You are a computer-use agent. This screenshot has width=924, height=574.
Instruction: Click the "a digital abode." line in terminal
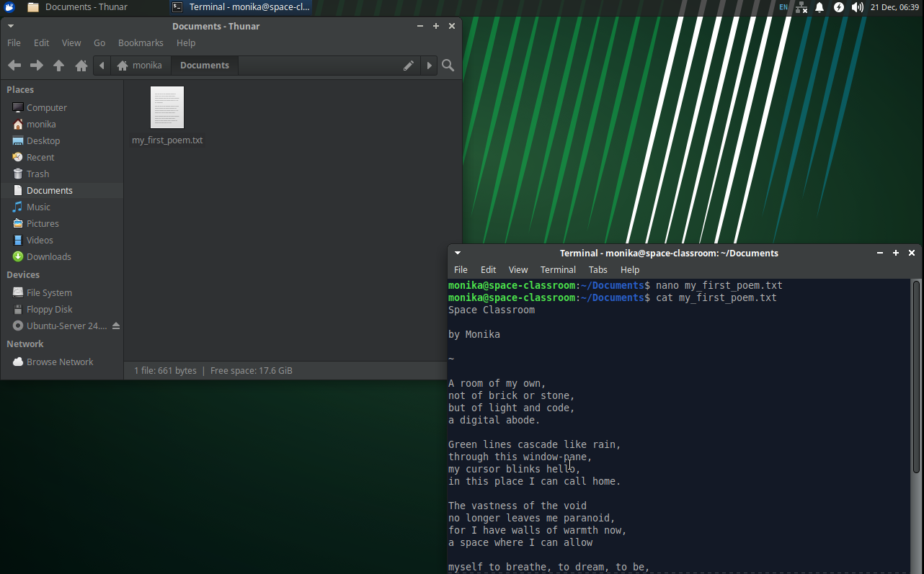494,421
